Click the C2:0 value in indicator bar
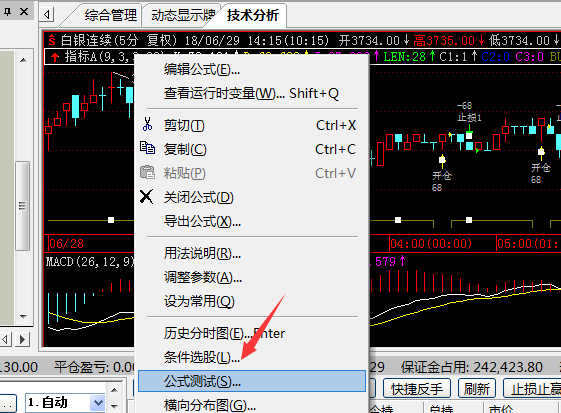 click(x=495, y=57)
